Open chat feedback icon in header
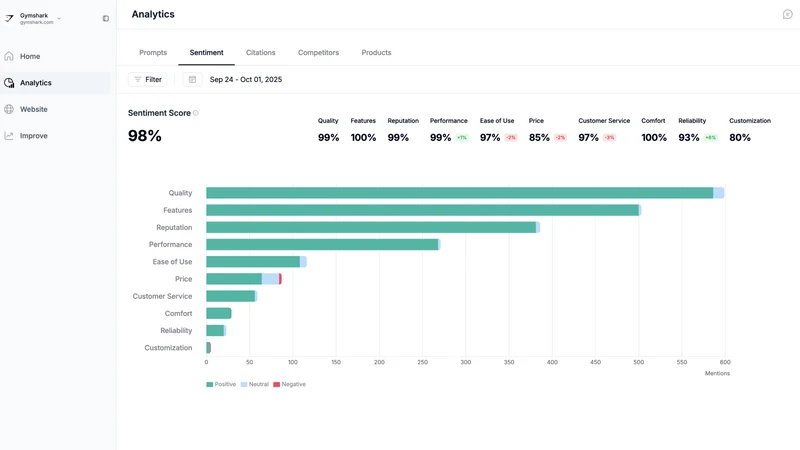This screenshot has width=800, height=450. [x=787, y=14]
